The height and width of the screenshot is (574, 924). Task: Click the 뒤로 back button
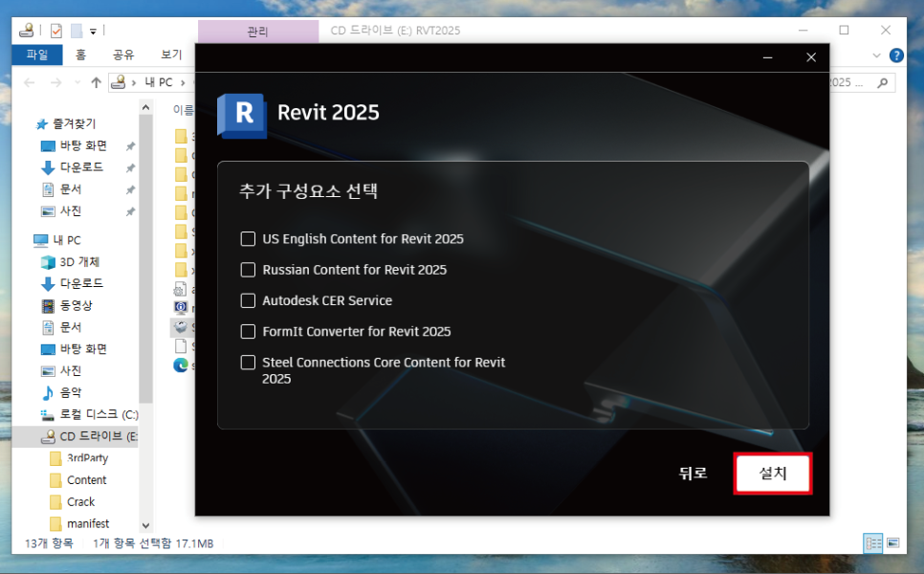(x=693, y=474)
